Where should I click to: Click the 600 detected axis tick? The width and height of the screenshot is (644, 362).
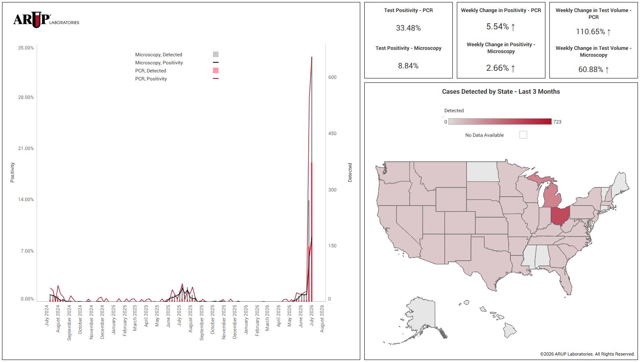[332, 77]
